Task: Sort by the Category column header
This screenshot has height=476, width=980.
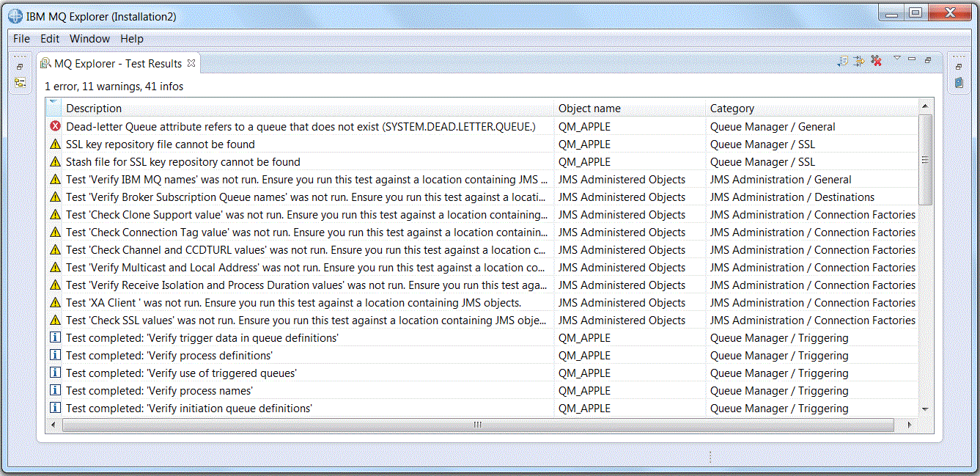Action: point(811,109)
